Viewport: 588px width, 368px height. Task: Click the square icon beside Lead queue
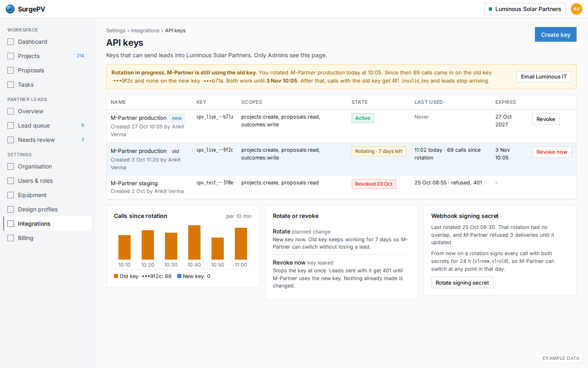pos(11,126)
